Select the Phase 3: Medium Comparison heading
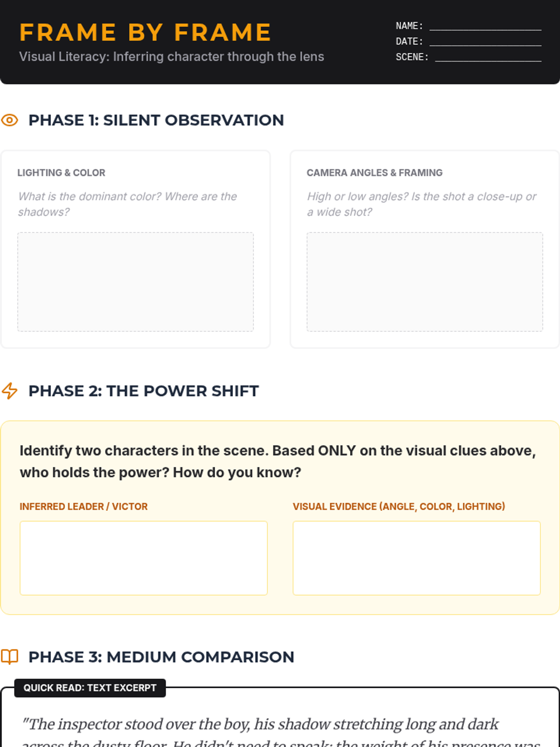This screenshot has height=747, width=560. pyautogui.click(x=161, y=657)
